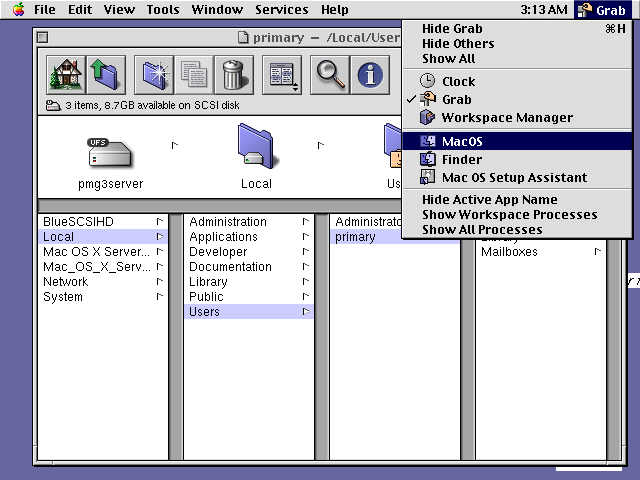Click the duplicate documents toolbar icon
Image resolution: width=640 pixels, height=480 pixels.
coord(194,75)
